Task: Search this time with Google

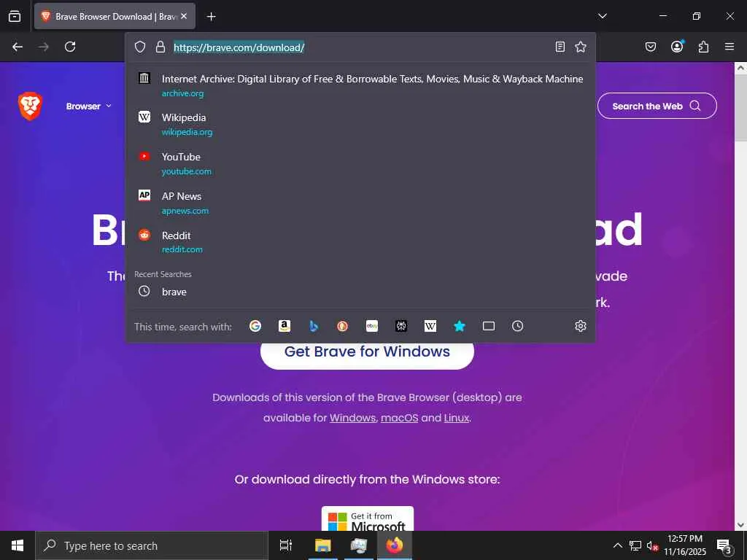Action: point(255,326)
